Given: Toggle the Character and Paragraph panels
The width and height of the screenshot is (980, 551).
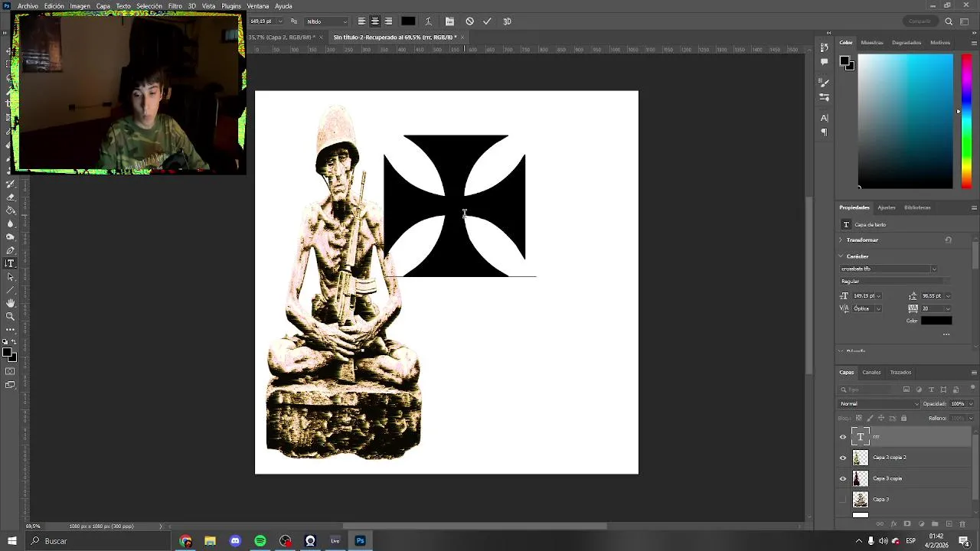Looking at the screenshot, I should coord(449,21).
